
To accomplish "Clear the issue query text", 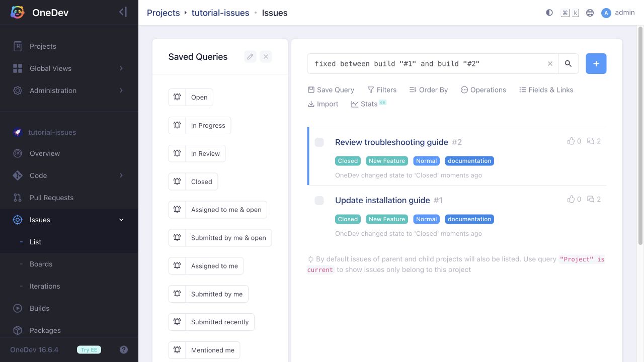I will (550, 64).
